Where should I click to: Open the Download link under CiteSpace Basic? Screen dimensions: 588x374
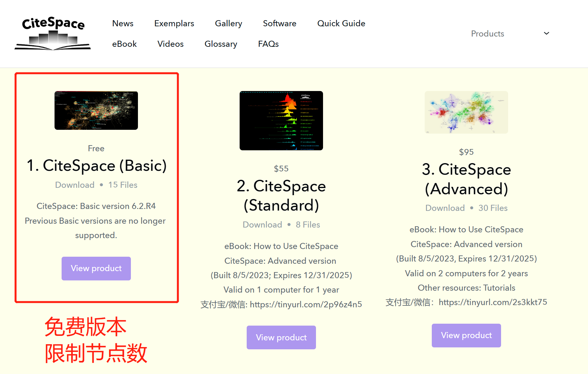(75, 185)
